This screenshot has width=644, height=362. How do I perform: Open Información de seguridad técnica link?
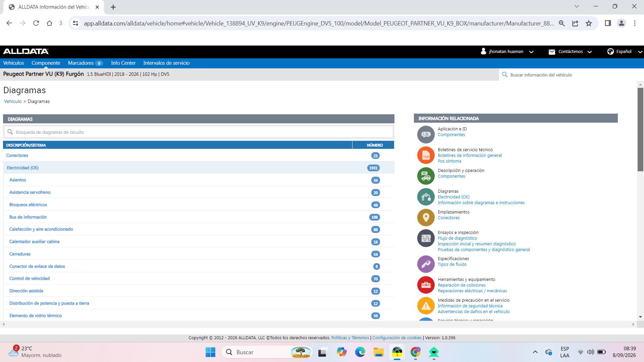pyautogui.click(x=470, y=306)
